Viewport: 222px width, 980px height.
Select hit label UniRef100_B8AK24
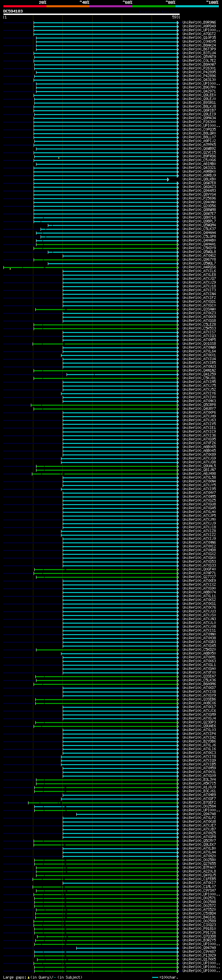click(199, 45)
